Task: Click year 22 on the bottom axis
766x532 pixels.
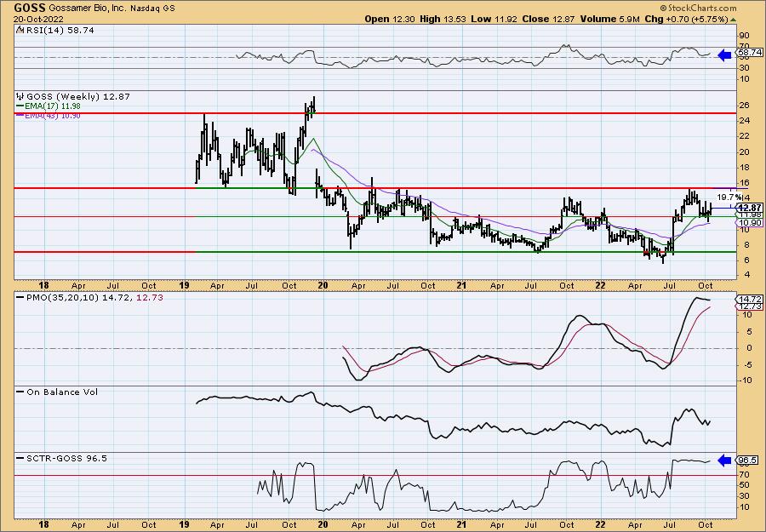Action: pyautogui.click(x=600, y=525)
